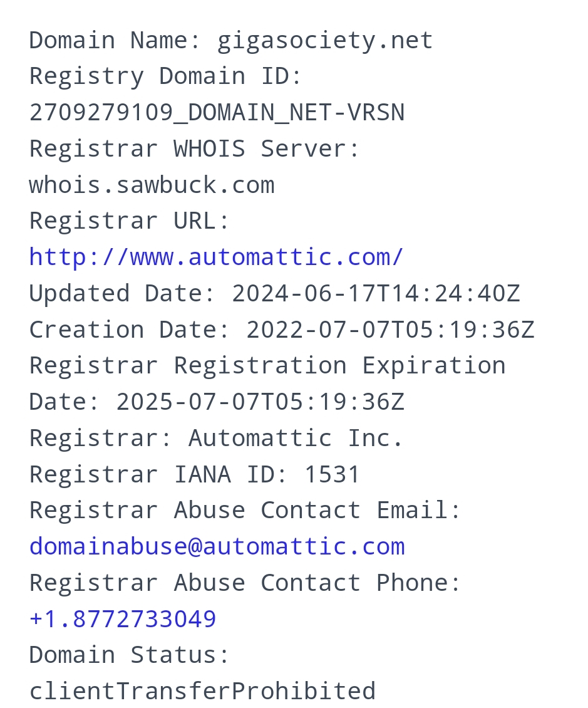Select the "Registry Domain ID:" label
This screenshot has height=708, width=588.
(166, 76)
